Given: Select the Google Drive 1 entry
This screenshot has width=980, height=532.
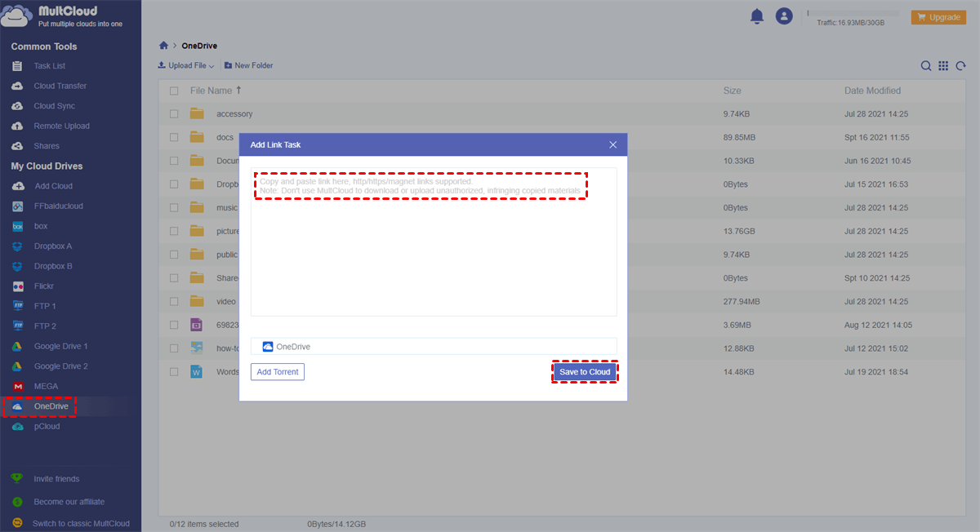Looking at the screenshot, I should (60, 346).
